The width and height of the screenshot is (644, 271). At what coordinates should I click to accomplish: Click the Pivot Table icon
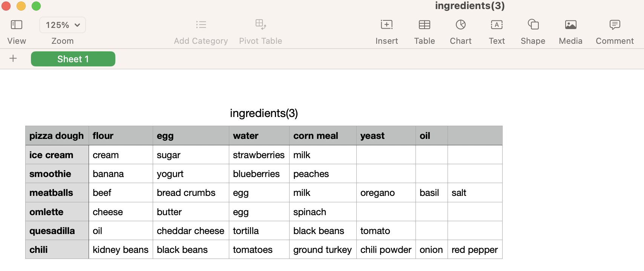point(261,25)
